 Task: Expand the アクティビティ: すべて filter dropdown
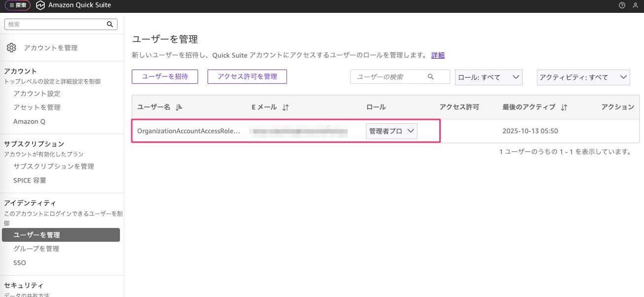point(583,77)
